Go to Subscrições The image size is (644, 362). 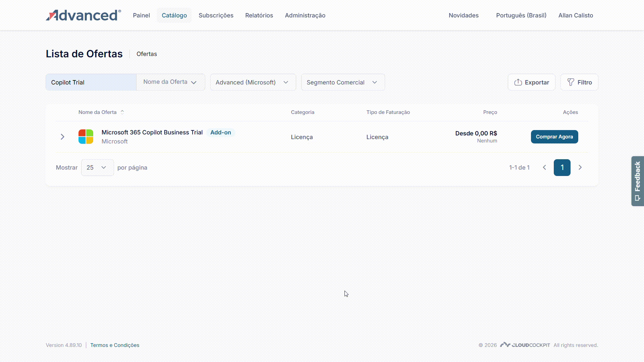pos(216,15)
